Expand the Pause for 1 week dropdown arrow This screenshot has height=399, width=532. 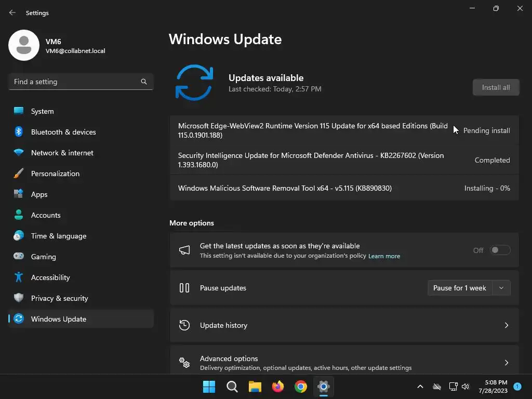(x=501, y=288)
